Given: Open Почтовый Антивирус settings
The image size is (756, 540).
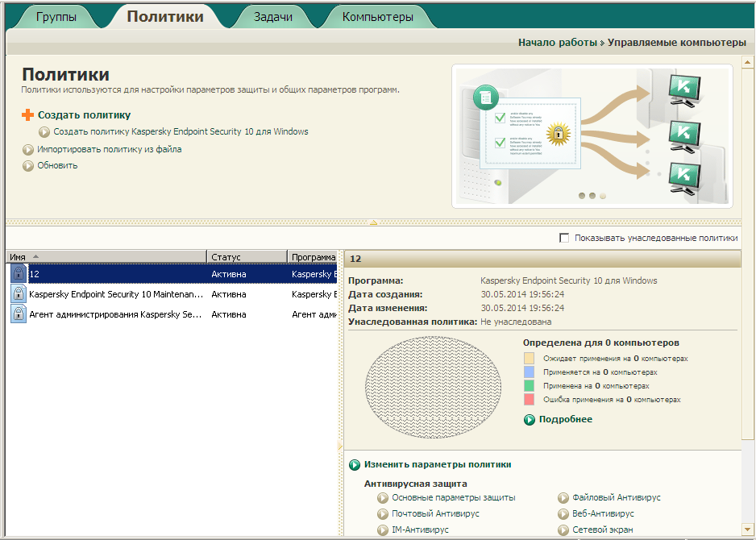Looking at the screenshot, I should point(435,513).
